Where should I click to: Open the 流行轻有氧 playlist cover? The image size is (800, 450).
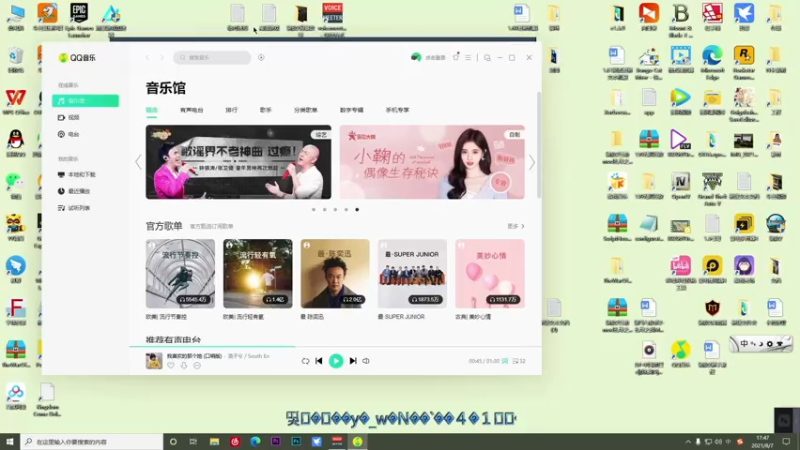coord(258,273)
